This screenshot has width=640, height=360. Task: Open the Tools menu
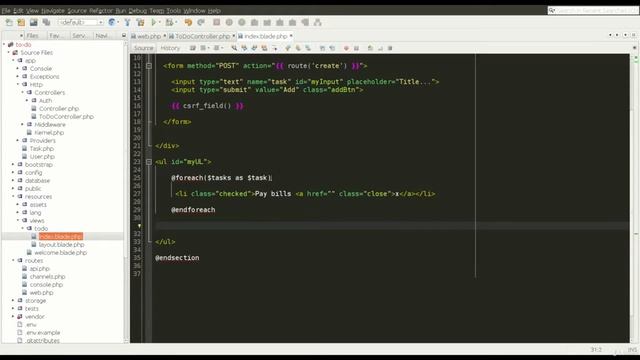(173, 11)
